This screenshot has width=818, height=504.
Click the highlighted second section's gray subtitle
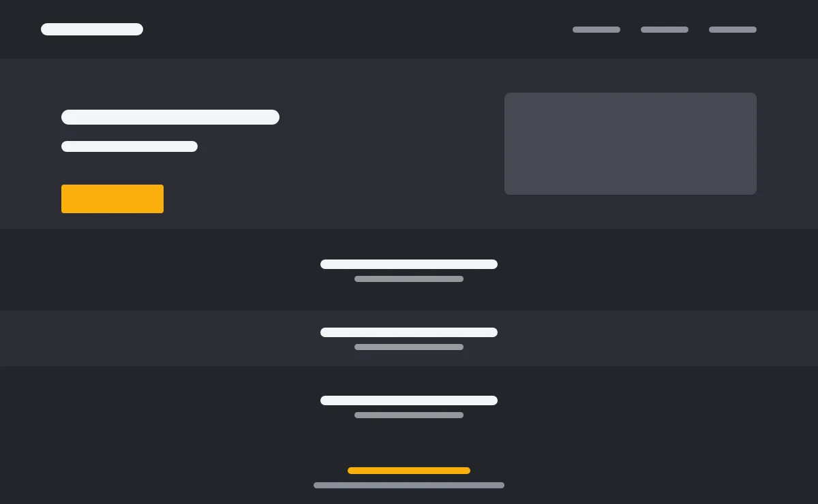(409, 347)
